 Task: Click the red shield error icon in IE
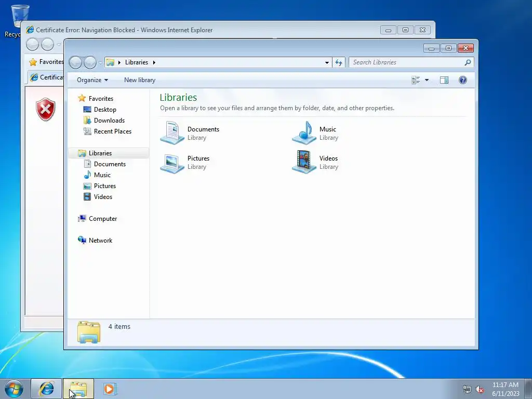(x=46, y=109)
